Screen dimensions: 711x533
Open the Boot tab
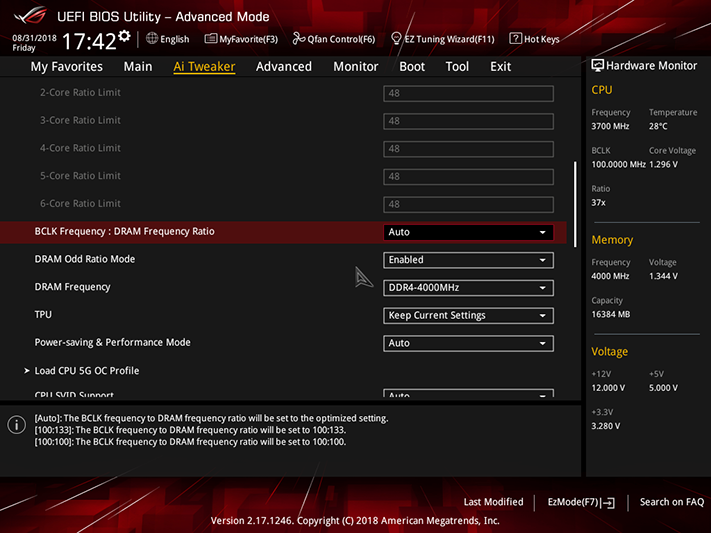click(412, 66)
